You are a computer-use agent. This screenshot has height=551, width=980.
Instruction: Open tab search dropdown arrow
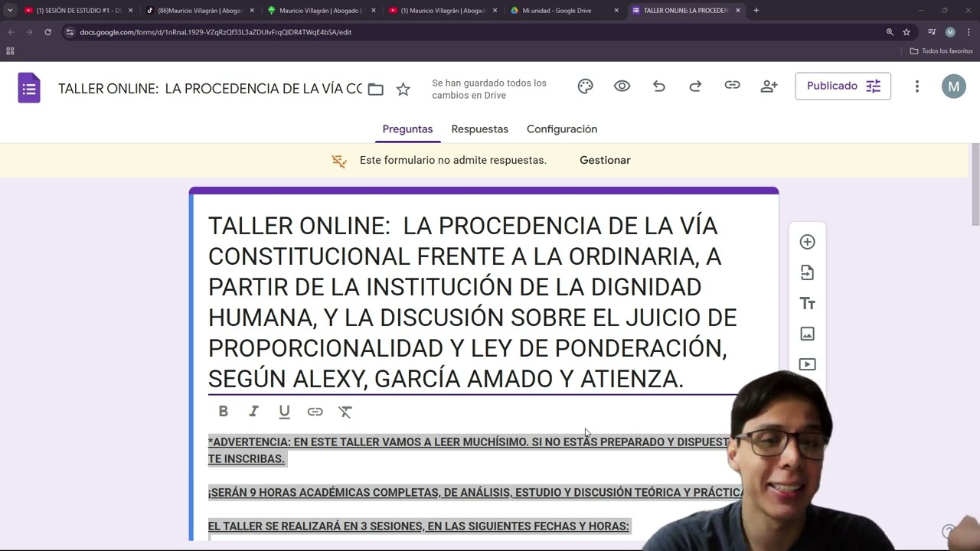tap(10, 11)
